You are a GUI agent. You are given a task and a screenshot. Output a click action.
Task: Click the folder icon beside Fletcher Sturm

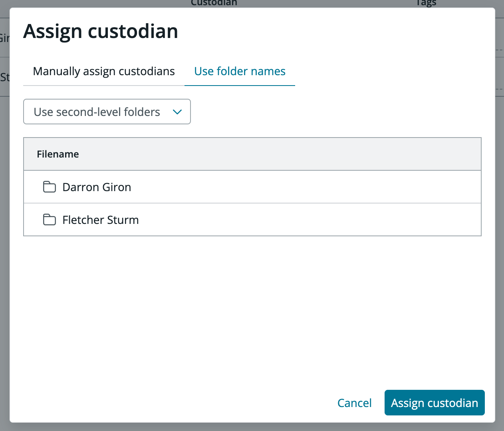click(49, 219)
